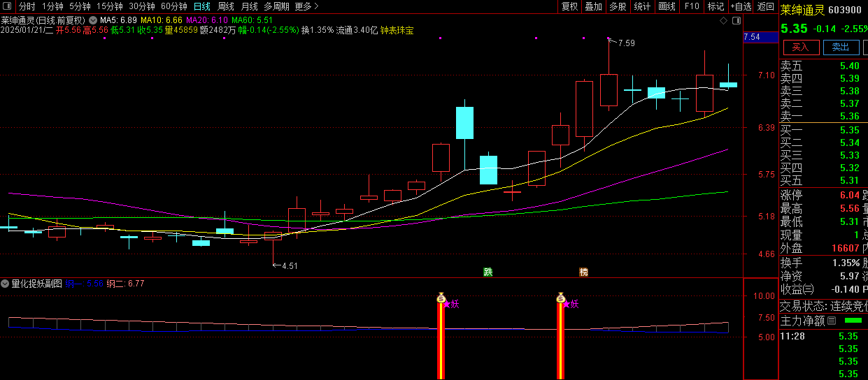This screenshot has width=868, height=380.
Task: Click the green bar next to 主力净额
Action: [x=853, y=321]
